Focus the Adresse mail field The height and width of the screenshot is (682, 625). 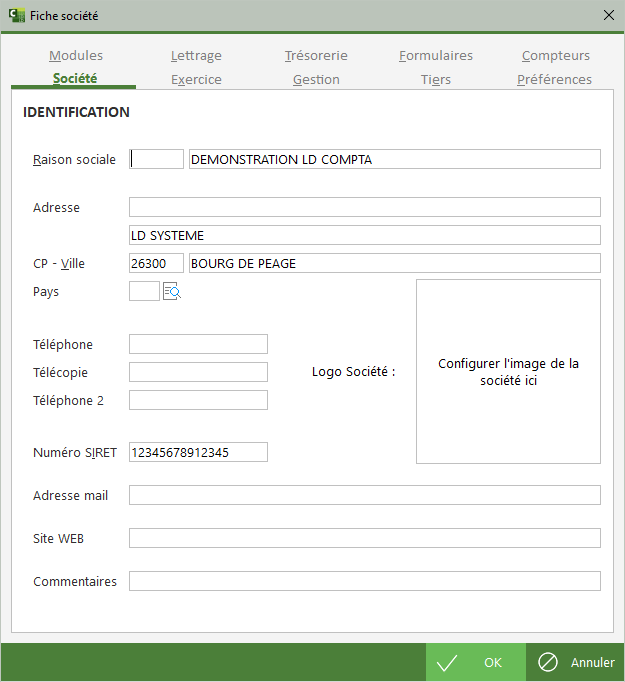coord(364,495)
